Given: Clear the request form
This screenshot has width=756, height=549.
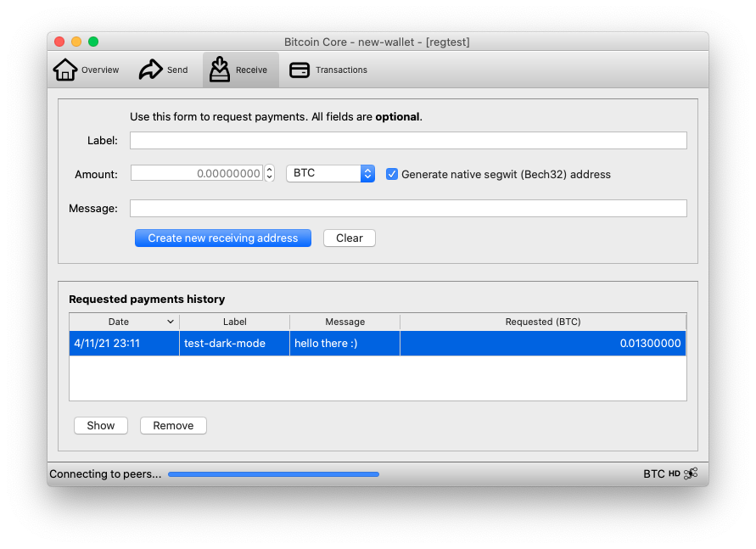Looking at the screenshot, I should coord(349,238).
